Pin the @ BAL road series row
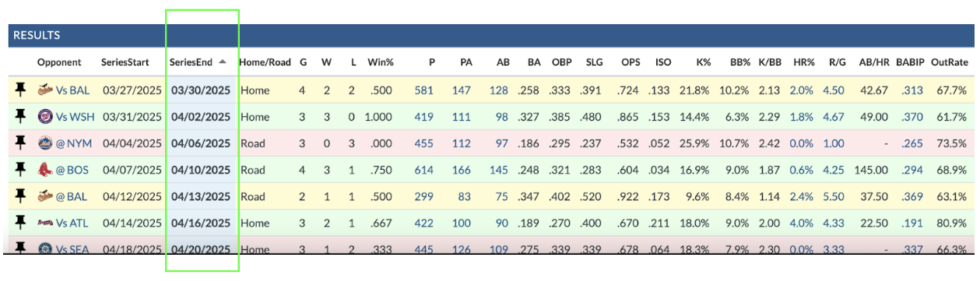The width and height of the screenshot is (980, 282). 20,196
